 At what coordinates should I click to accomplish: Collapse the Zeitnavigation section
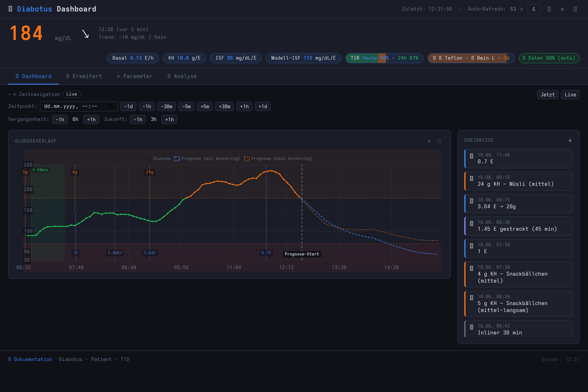click(x=10, y=95)
